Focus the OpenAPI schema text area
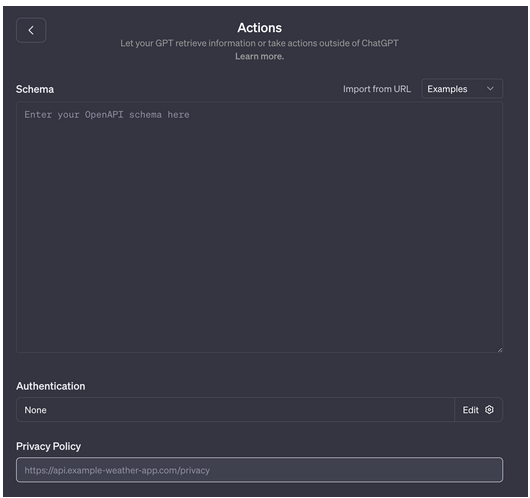 point(259,227)
